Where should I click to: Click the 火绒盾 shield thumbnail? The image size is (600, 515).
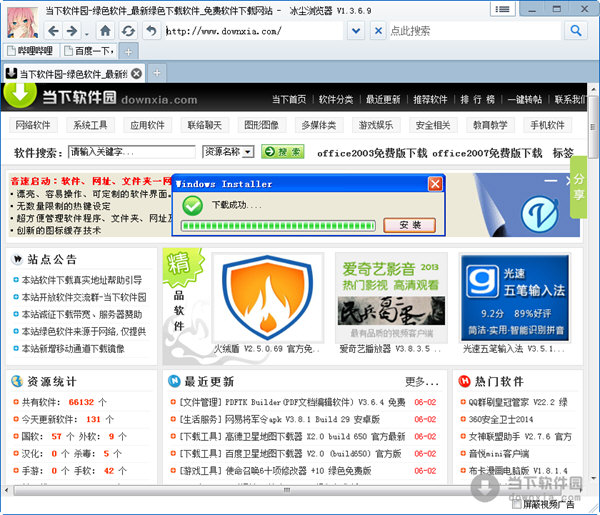(x=268, y=298)
